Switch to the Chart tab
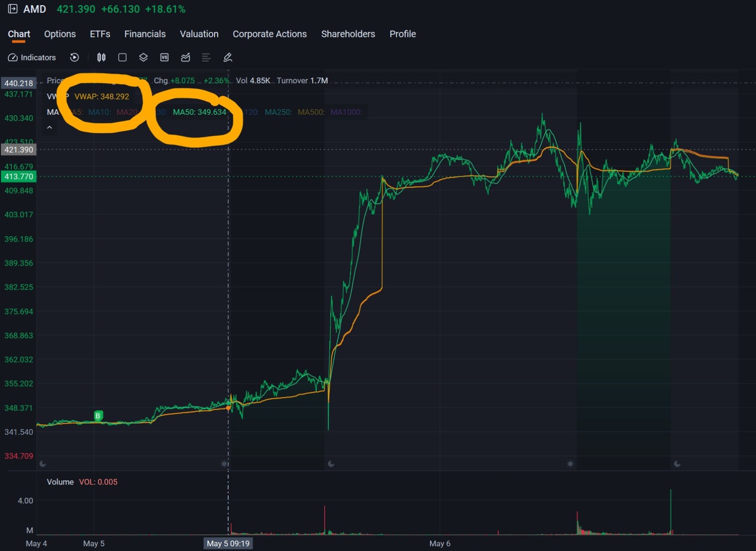 point(19,34)
